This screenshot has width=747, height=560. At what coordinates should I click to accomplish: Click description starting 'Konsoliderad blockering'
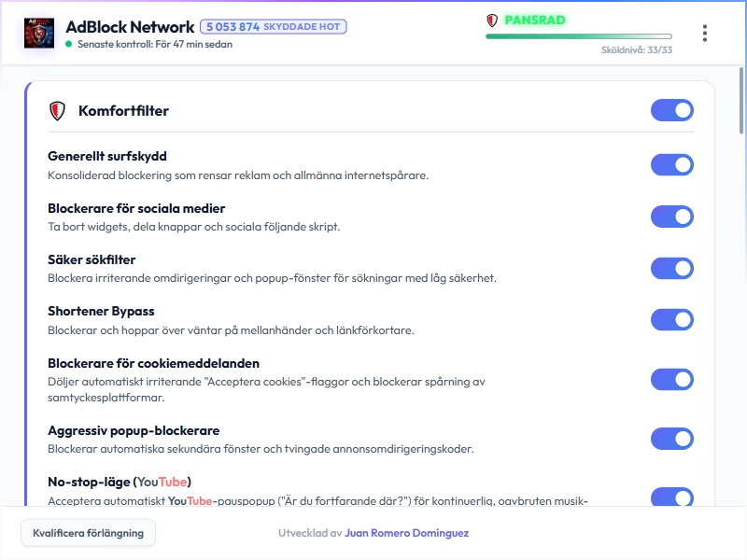238,175
